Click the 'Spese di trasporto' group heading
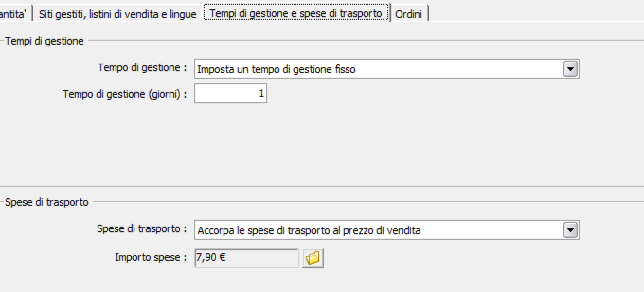This screenshot has height=292, width=644. tap(46, 202)
